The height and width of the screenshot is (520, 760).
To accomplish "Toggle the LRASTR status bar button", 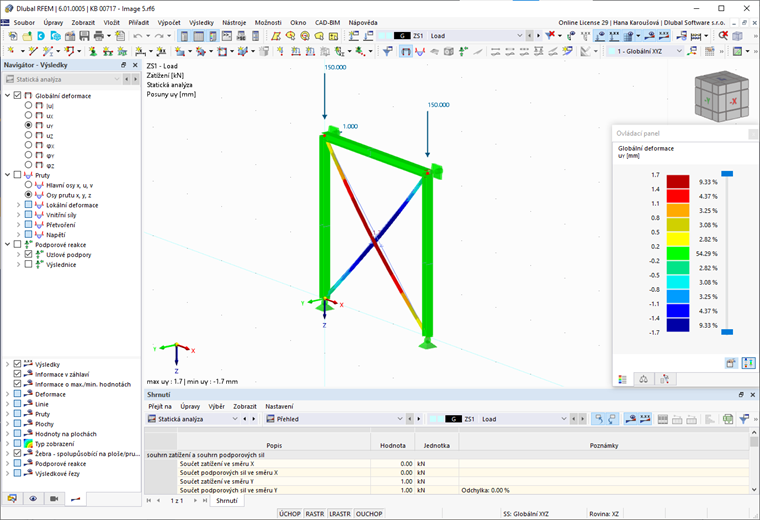I will [x=340, y=514].
